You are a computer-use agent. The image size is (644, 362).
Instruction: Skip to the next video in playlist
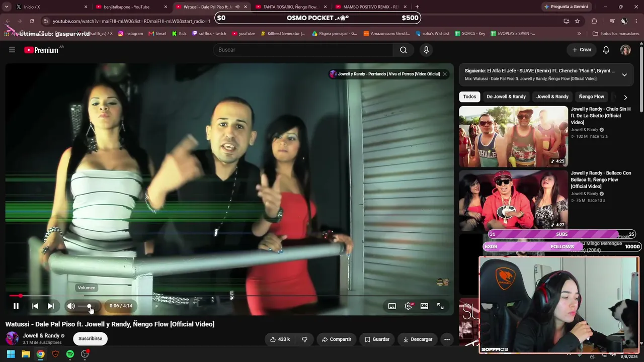click(51, 306)
